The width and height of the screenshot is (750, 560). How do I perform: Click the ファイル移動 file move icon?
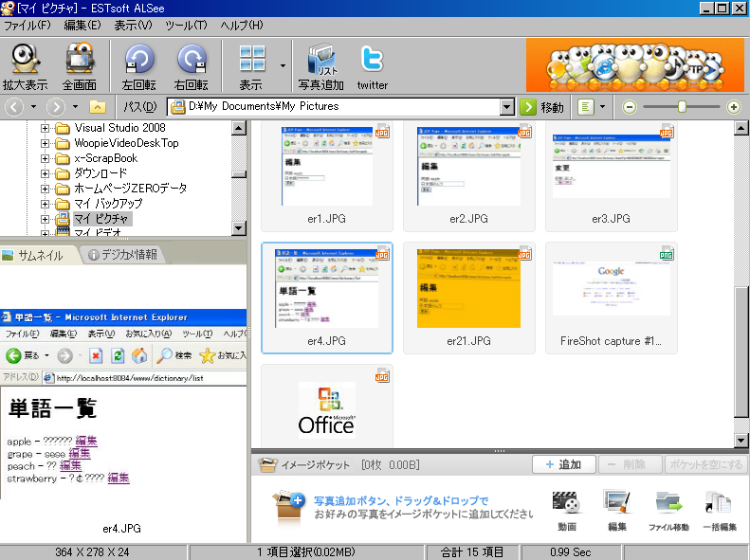point(668,511)
